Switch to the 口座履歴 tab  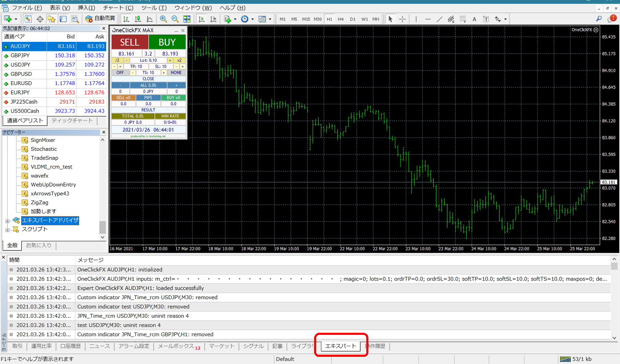[70, 346]
